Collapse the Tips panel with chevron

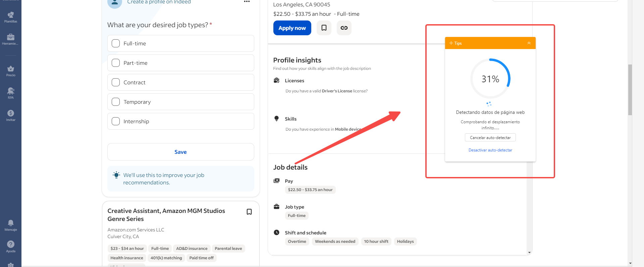pos(529,43)
